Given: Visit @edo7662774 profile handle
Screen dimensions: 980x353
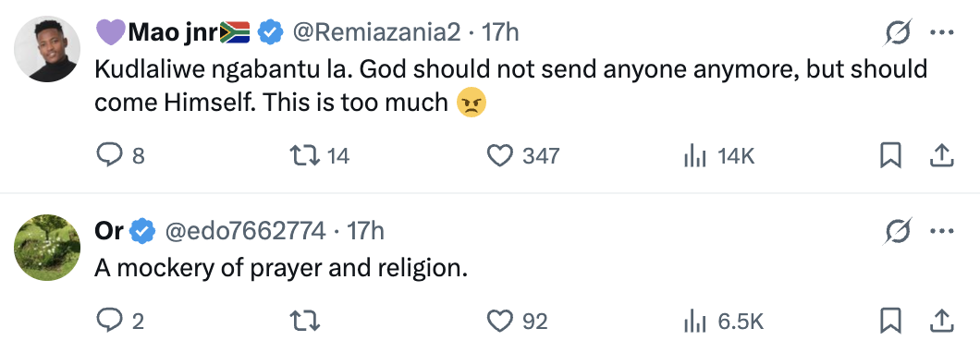Looking at the screenshot, I should 244,232.
